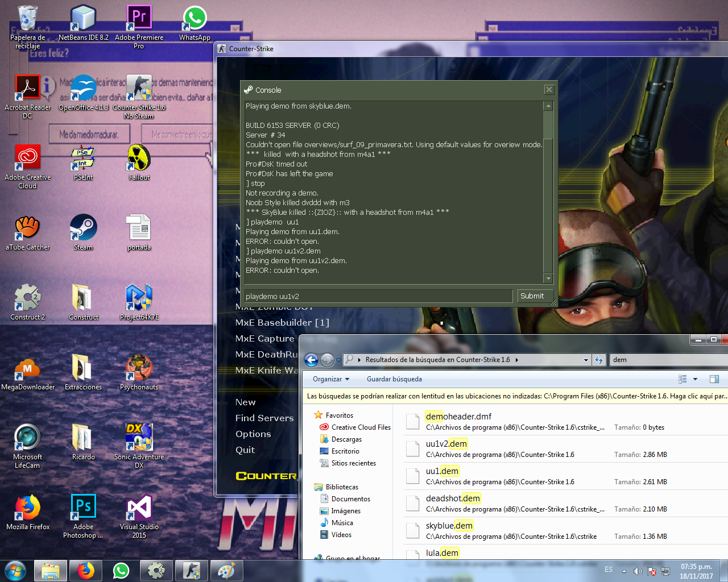Select Creative Cloud Files in Favoritos
Screen dimensions: 728x582
[x=355, y=427]
